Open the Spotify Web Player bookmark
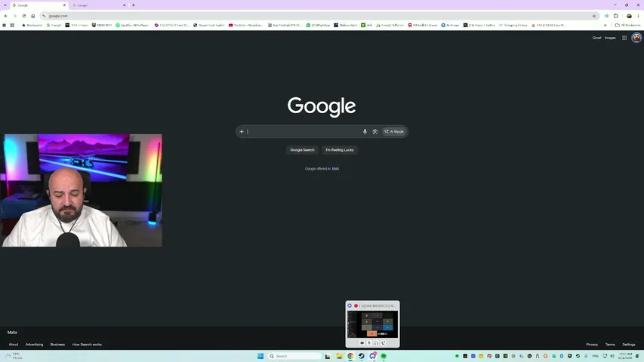Image resolution: width=644 pixels, height=362 pixels. (x=132, y=25)
